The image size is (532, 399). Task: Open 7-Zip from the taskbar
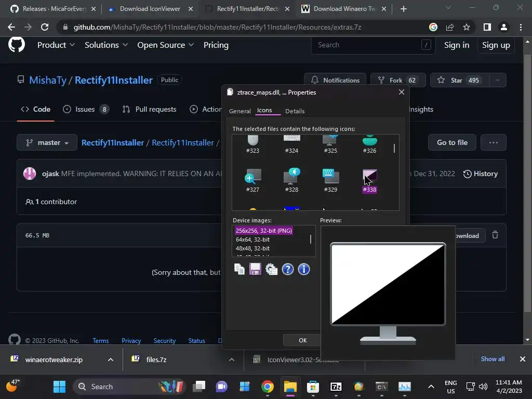(336, 387)
